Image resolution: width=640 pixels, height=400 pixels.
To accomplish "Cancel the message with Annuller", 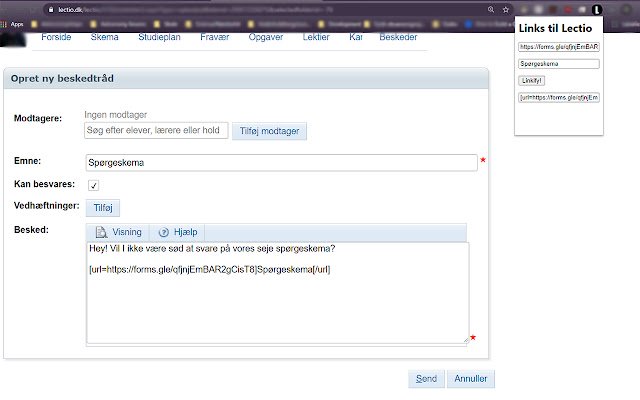I will 471,379.
